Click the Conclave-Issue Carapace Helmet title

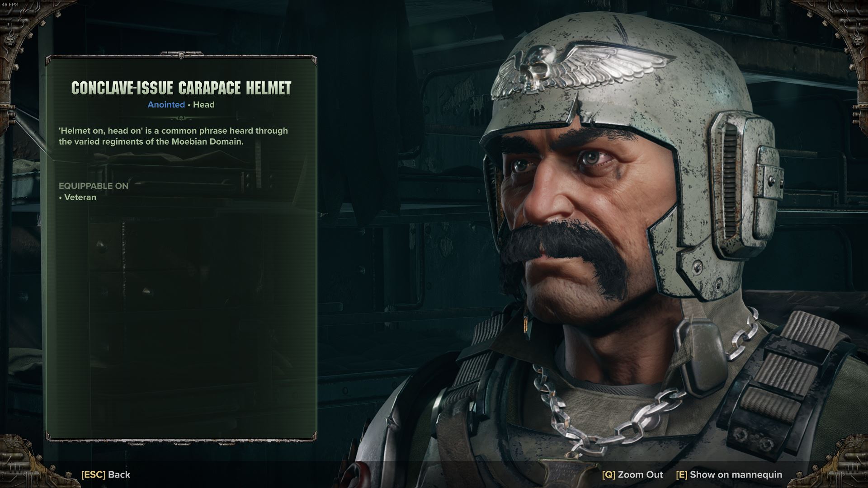(181, 88)
